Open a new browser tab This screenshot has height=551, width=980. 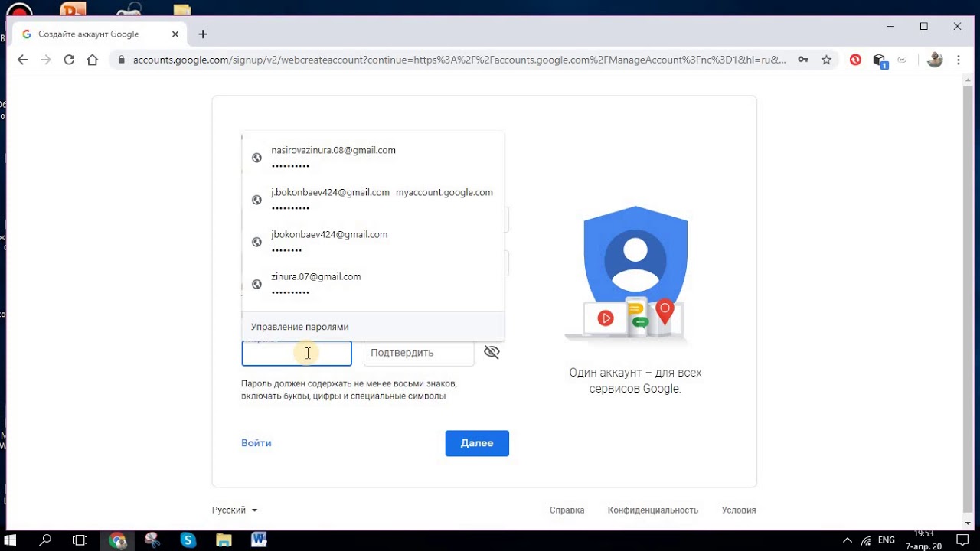[203, 34]
